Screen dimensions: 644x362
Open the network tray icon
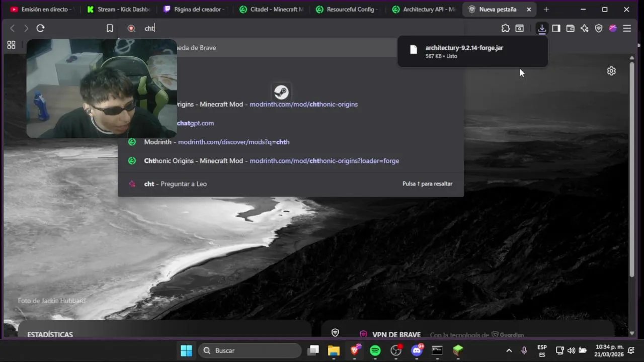[x=559, y=350]
